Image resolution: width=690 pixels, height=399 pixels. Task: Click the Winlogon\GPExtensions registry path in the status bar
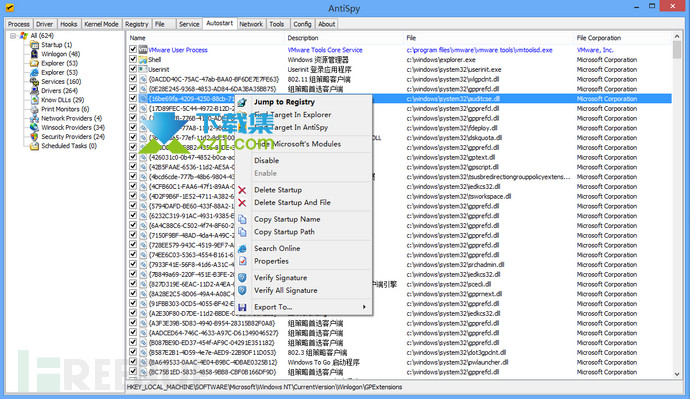coord(264,387)
